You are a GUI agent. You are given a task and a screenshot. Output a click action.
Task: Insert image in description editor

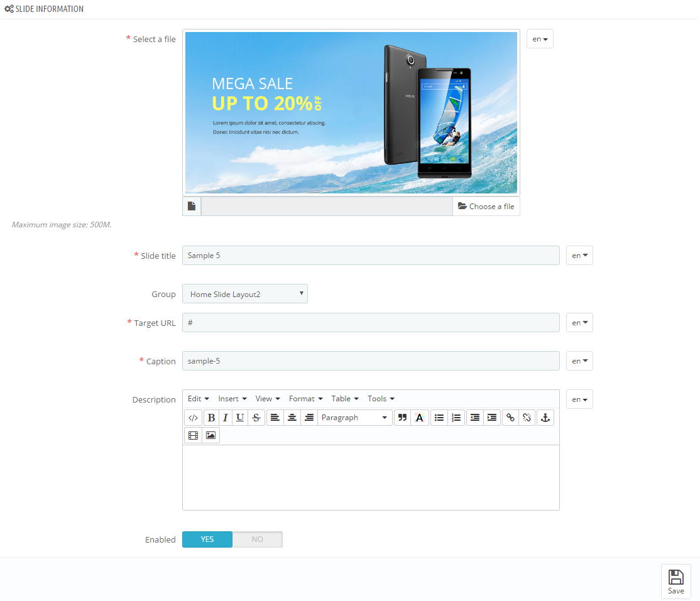click(x=211, y=435)
